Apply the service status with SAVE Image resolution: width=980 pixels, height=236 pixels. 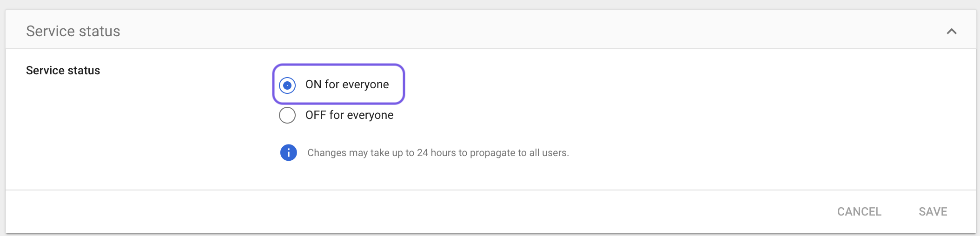coord(933,212)
